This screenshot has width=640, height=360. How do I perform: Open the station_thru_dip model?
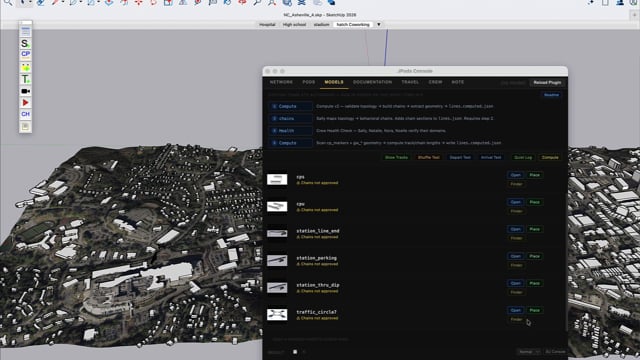coord(516,283)
